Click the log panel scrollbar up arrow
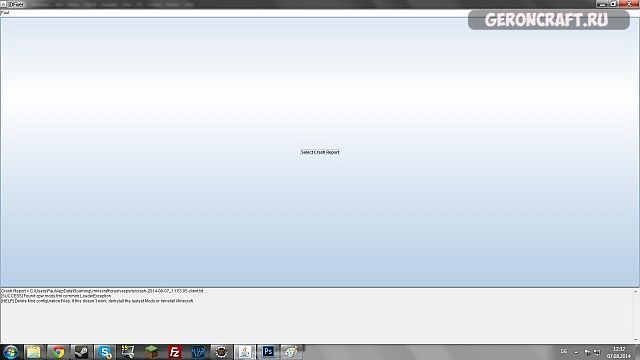 [x=636, y=291]
